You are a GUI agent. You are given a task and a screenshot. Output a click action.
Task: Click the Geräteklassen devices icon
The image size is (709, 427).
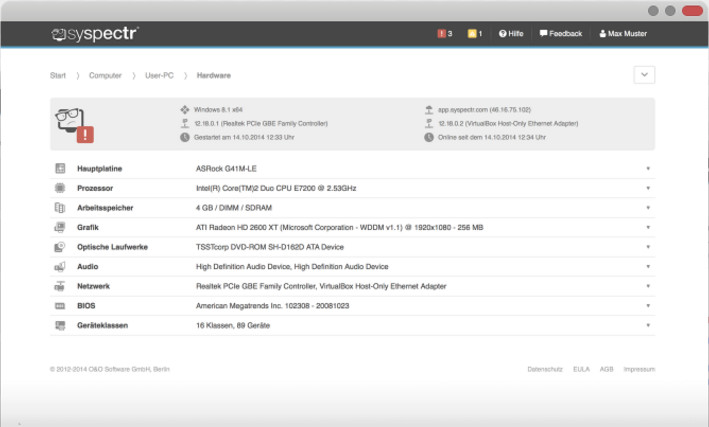[60, 325]
